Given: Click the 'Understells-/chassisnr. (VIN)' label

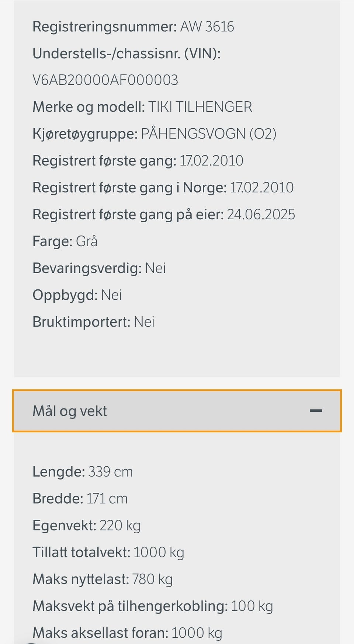Looking at the screenshot, I should 126,54.
